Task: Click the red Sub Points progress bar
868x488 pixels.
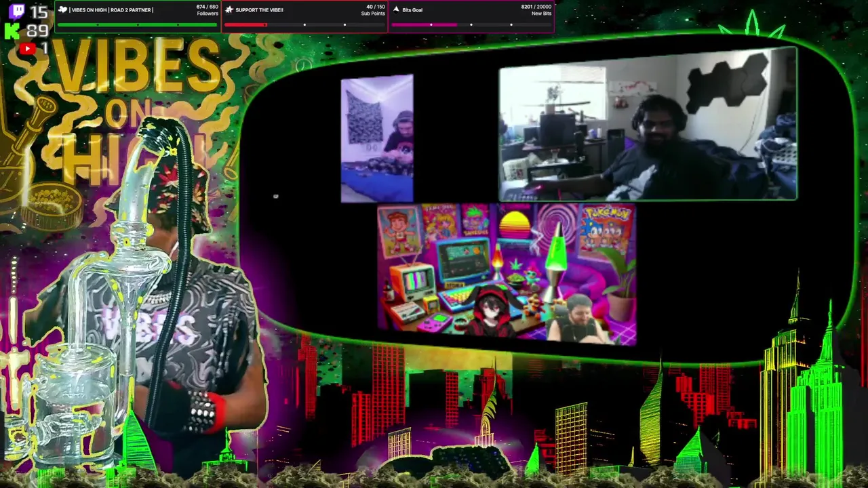Action: coord(304,25)
